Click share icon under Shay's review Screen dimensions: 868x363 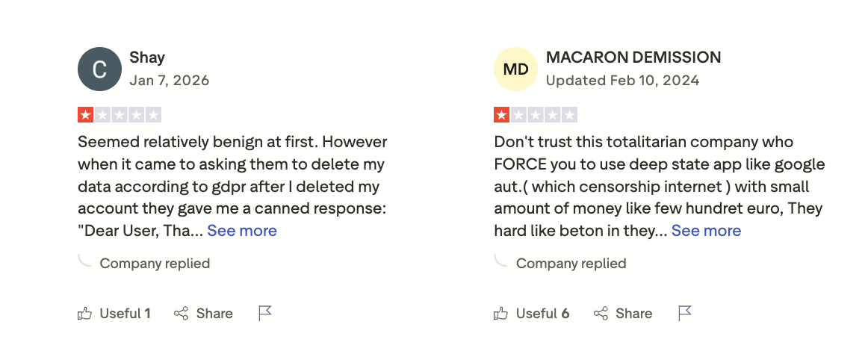181,314
